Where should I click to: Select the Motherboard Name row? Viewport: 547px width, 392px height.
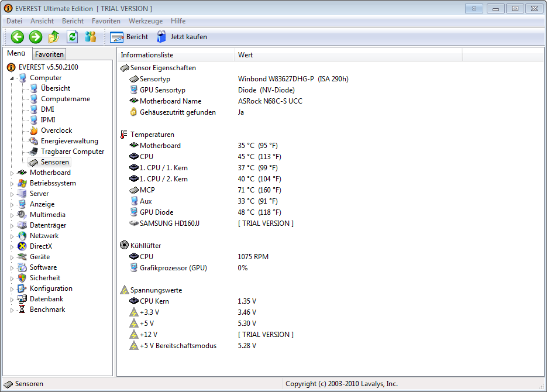pos(216,101)
